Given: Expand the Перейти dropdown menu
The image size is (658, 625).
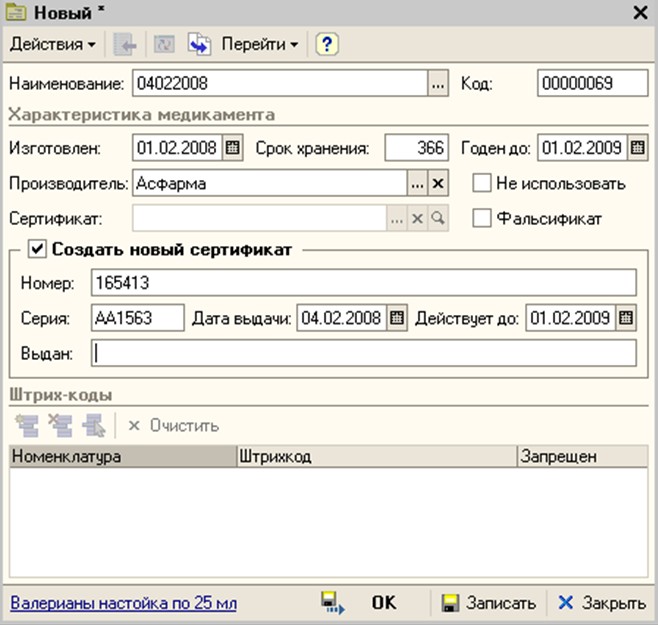Looking at the screenshot, I should 260,45.
